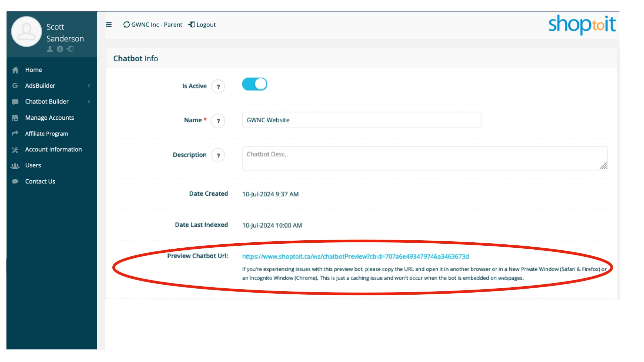
Task: Click the Logout button
Action: tap(202, 24)
